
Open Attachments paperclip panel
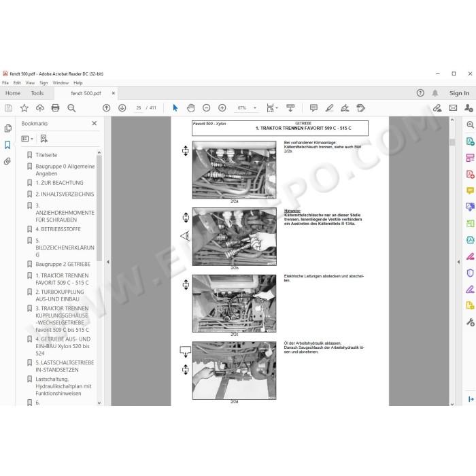tap(7, 161)
